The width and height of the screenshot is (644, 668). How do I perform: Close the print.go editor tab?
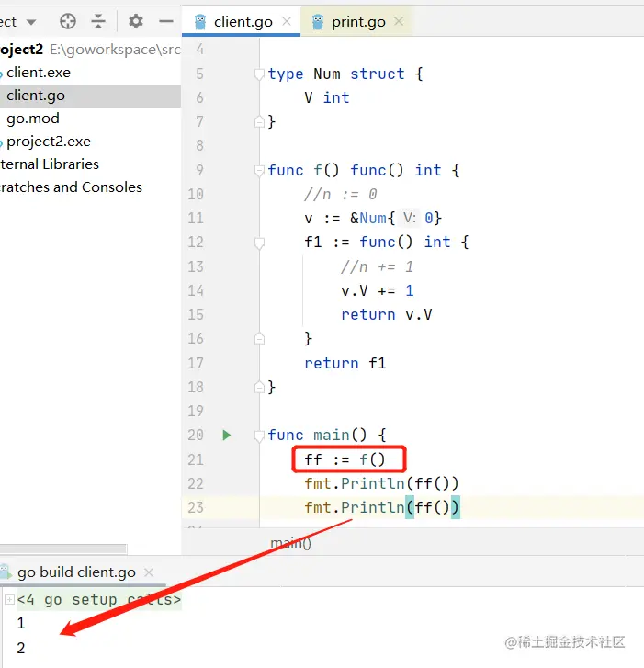(x=399, y=21)
